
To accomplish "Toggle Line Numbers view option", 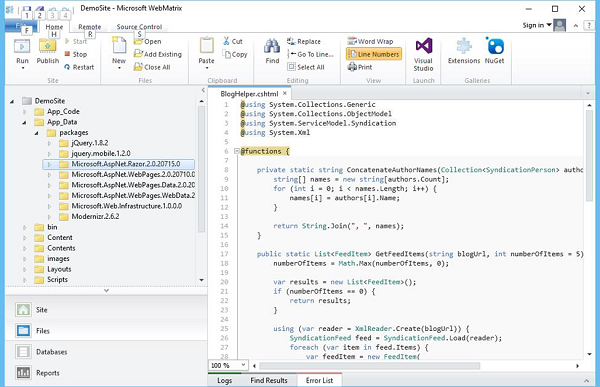I will (x=374, y=54).
